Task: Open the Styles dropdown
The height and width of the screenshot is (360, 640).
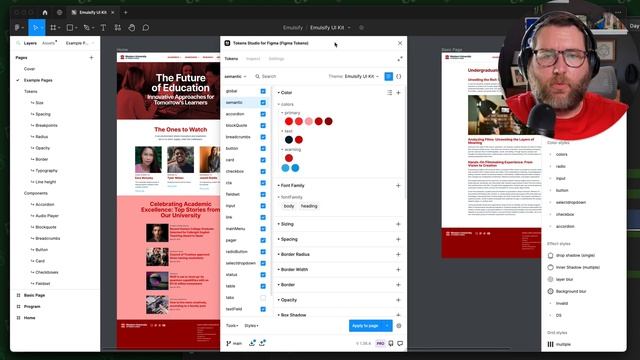Action: [251, 326]
